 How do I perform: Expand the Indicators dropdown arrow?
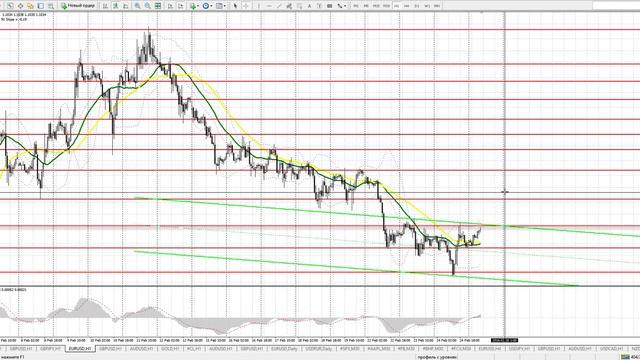[x=198, y=6]
